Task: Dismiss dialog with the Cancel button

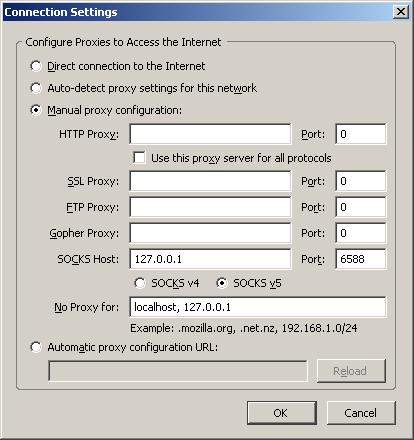Action: [x=361, y=413]
